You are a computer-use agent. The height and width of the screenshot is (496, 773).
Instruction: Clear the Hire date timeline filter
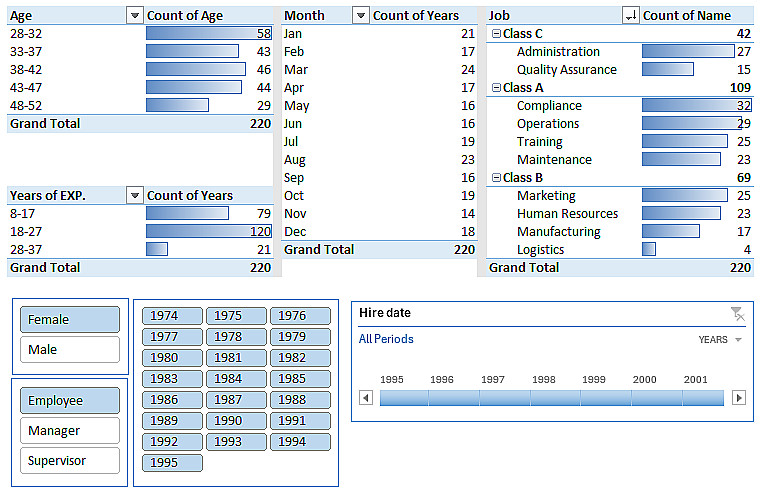[x=738, y=314]
